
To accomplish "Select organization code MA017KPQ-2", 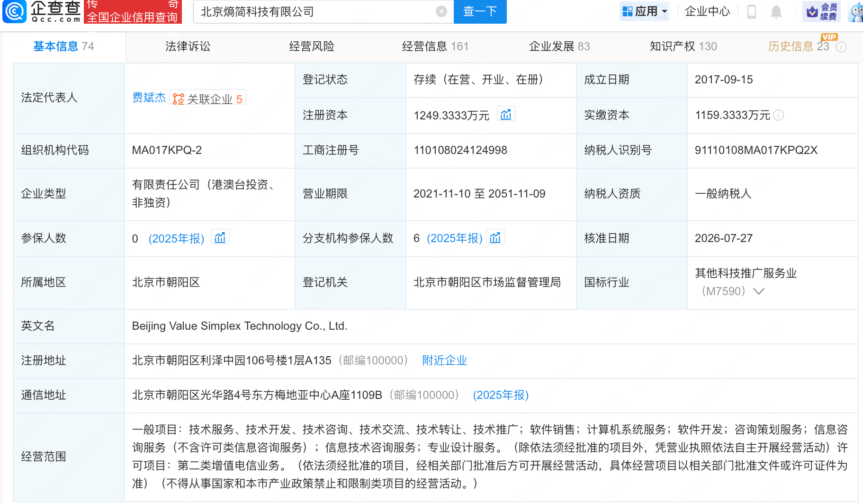I will click(167, 150).
